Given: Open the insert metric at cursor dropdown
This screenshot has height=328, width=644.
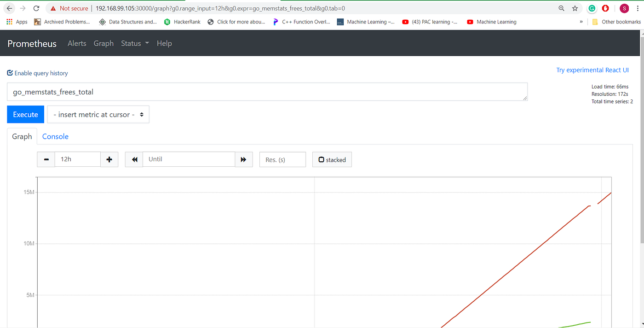Looking at the screenshot, I should pyautogui.click(x=98, y=114).
